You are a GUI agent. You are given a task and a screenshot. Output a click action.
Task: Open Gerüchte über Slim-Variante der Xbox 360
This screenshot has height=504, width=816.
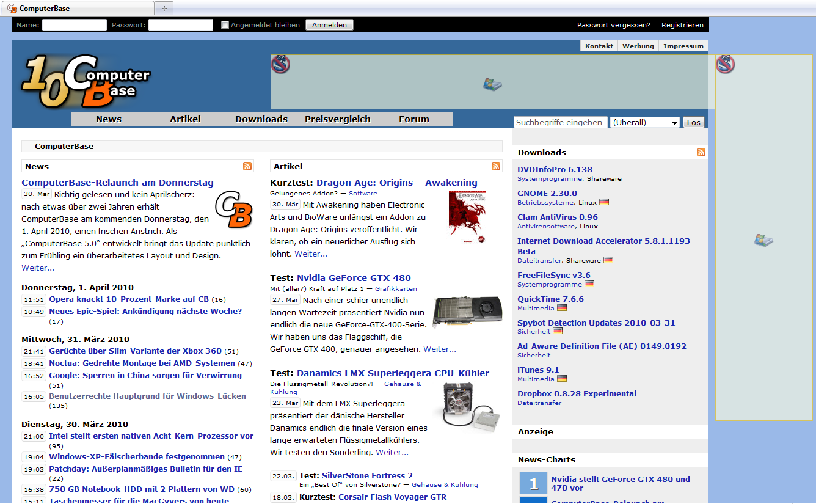tap(135, 351)
